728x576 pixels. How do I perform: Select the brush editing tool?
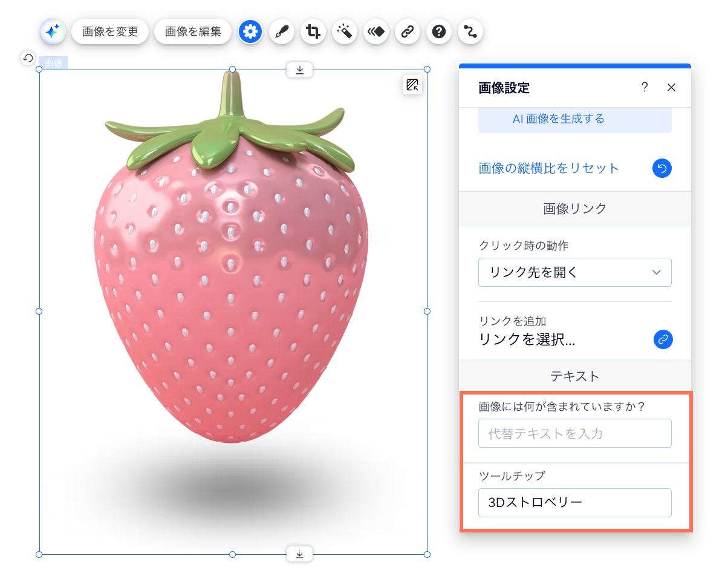282,31
